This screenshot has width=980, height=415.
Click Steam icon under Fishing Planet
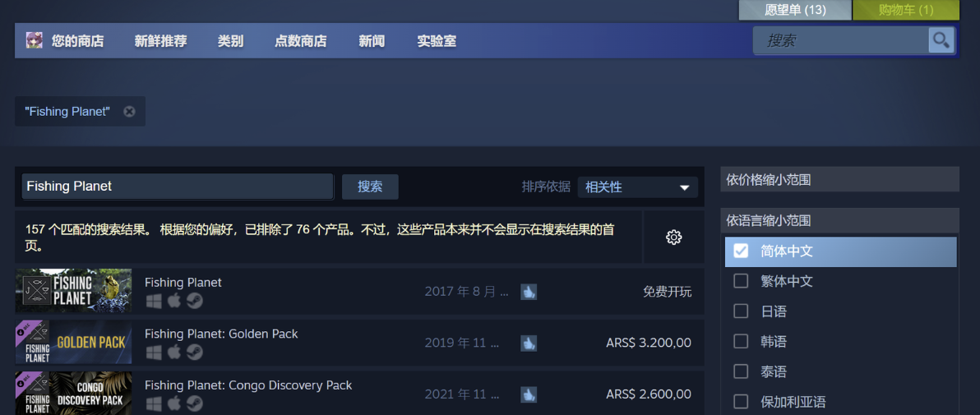tap(195, 302)
